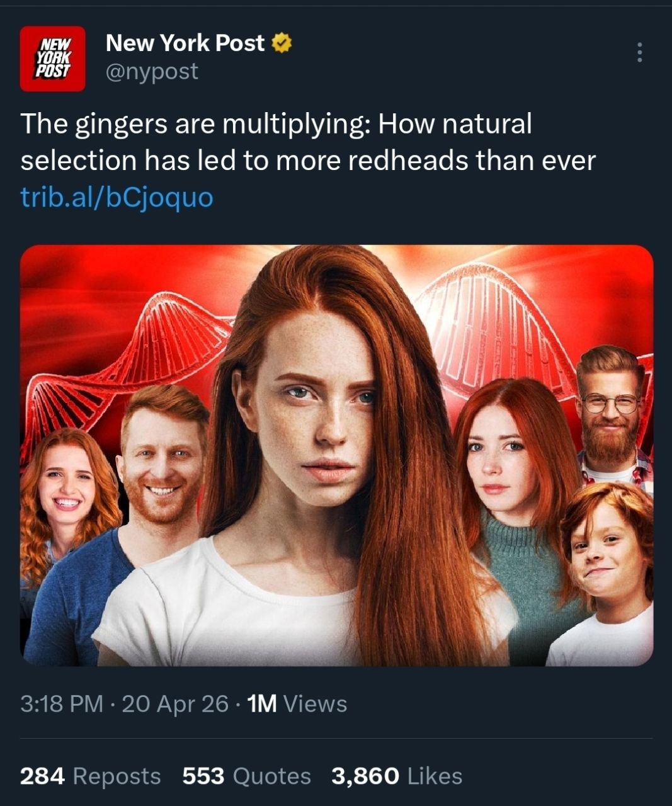Show the 3,860 Likes list
This screenshot has height=806, width=672.
[x=397, y=776]
